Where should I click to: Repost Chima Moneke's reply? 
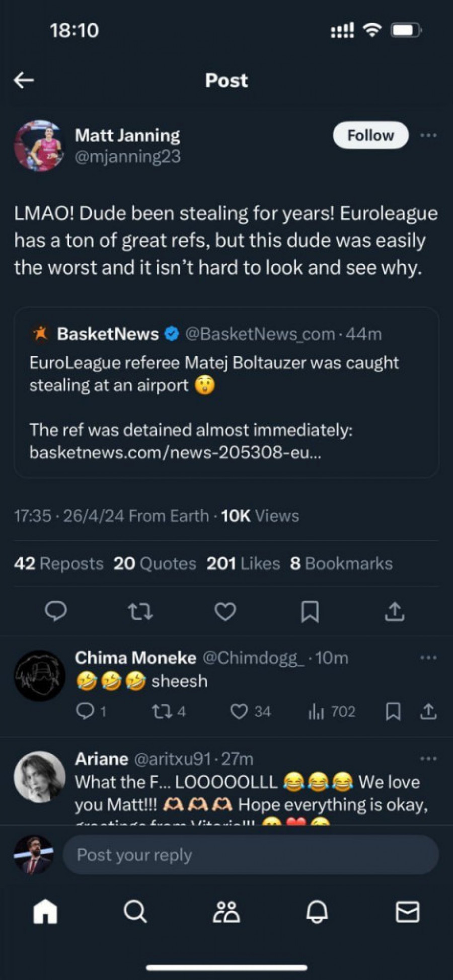coord(162,711)
